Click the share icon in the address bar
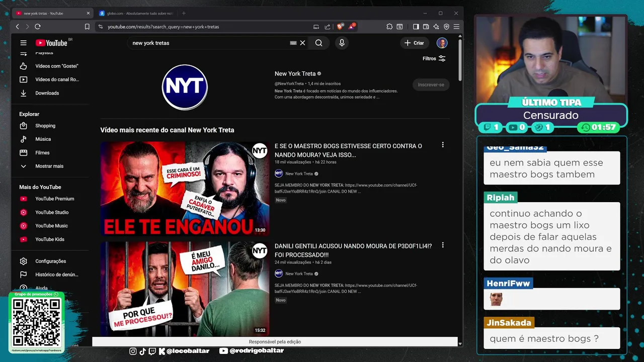Viewport: 644px width, 362px height. pyautogui.click(x=328, y=27)
